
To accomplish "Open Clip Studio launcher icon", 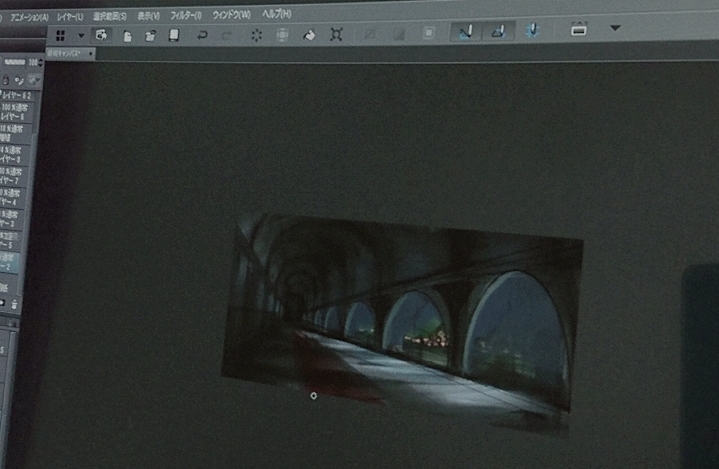I will click(101, 35).
